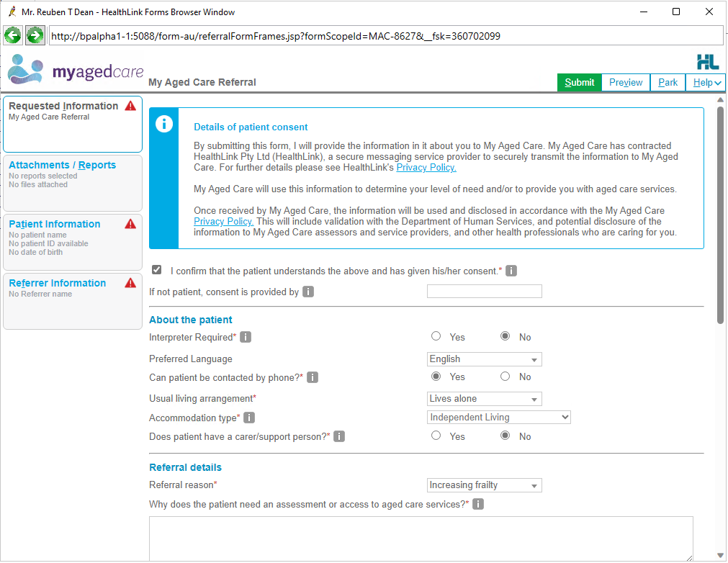Viewport: 728px width, 563px height.
Task: Click the vertical scrollbar thumb
Action: click(x=720, y=215)
